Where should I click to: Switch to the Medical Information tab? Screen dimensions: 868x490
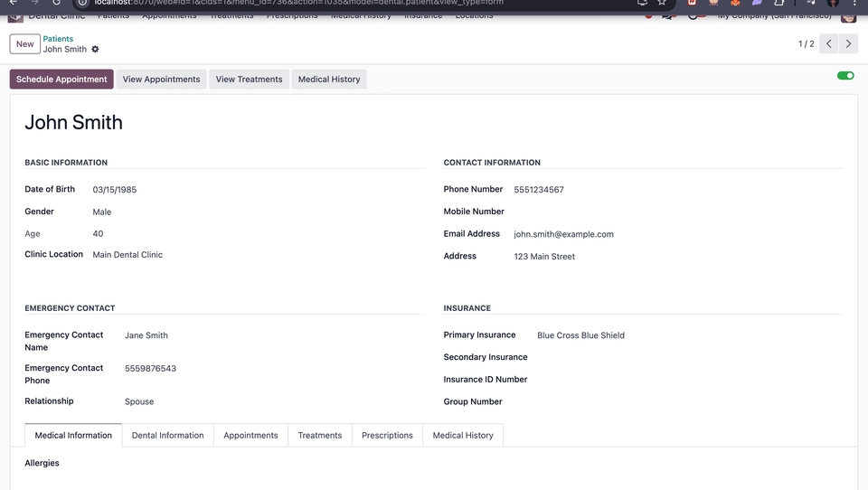pos(73,435)
